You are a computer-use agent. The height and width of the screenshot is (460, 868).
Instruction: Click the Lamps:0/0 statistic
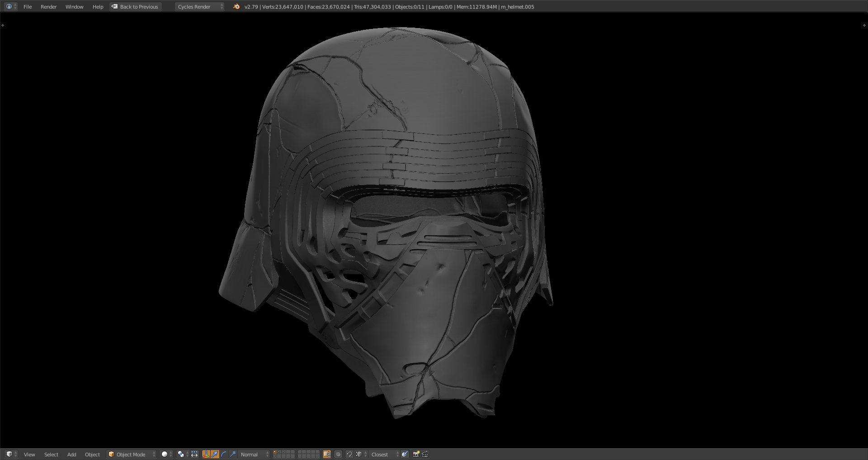tap(440, 7)
